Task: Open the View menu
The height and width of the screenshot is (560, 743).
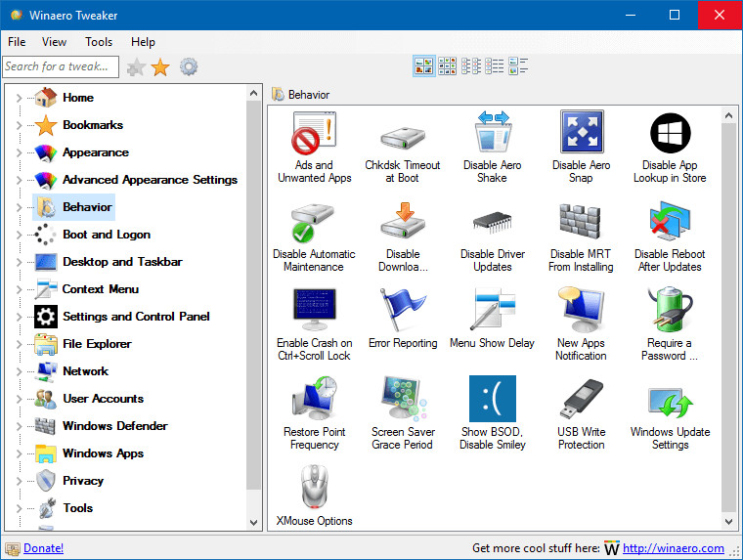Action: [54, 42]
